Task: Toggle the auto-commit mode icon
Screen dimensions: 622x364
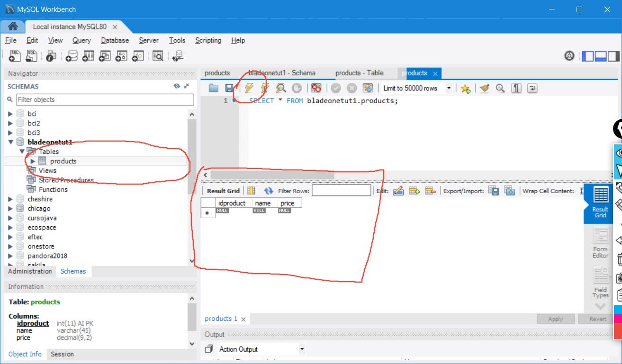Action: pyautogui.click(x=368, y=88)
